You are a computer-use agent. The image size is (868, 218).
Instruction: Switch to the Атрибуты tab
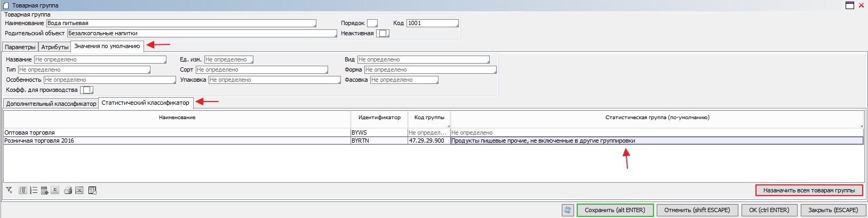tap(55, 47)
